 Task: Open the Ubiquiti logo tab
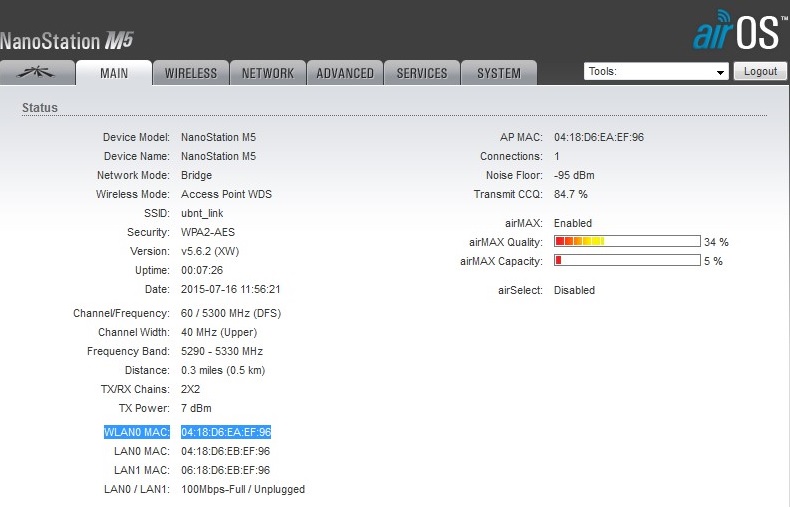(37, 73)
